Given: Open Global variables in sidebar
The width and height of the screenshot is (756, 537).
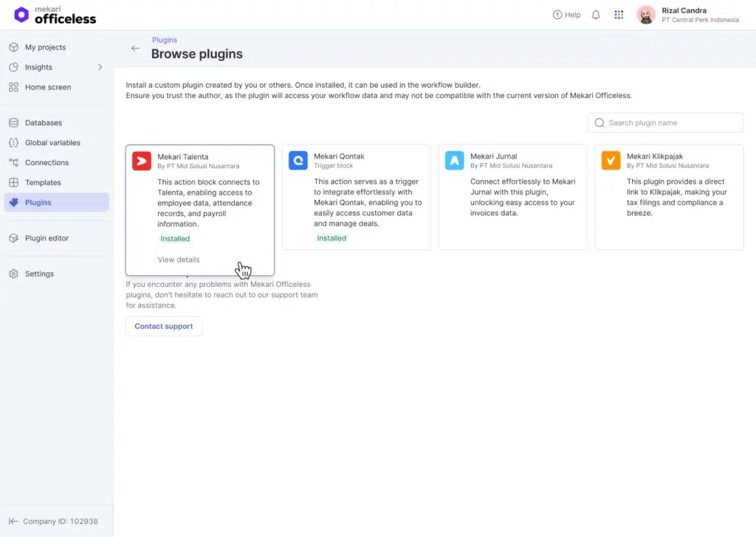Looking at the screenshot, I should [x=56, y=142].
